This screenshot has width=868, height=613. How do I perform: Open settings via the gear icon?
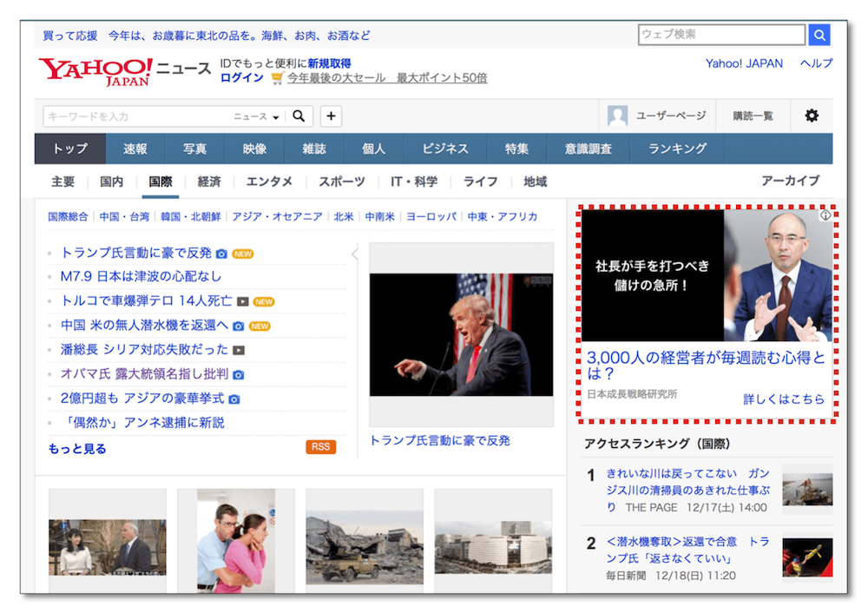tap(812, 115)
